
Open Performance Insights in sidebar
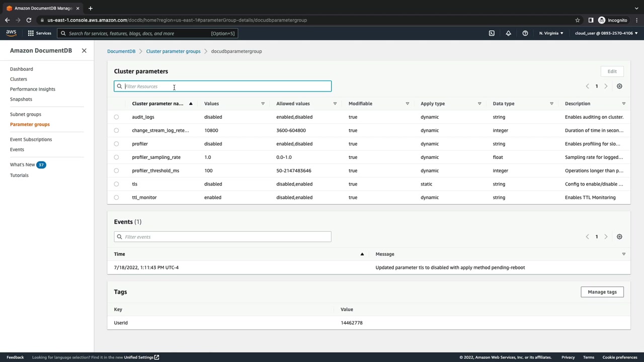point(33,89)
